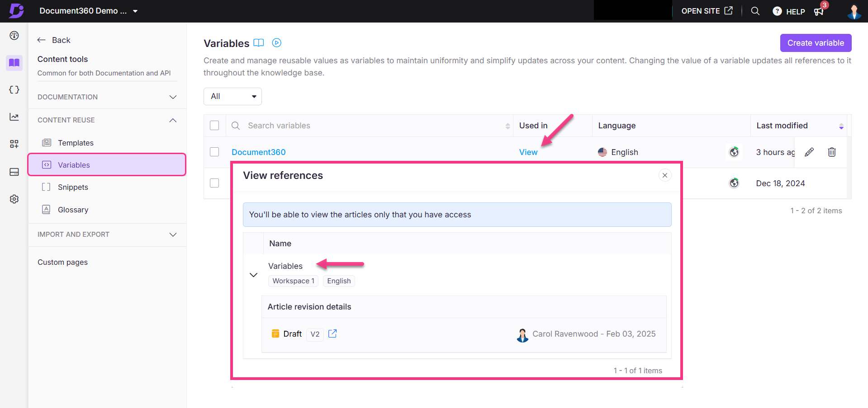Click the globe icon in Dec 18 row
868x408 pixels.
(x=734, y=183)
